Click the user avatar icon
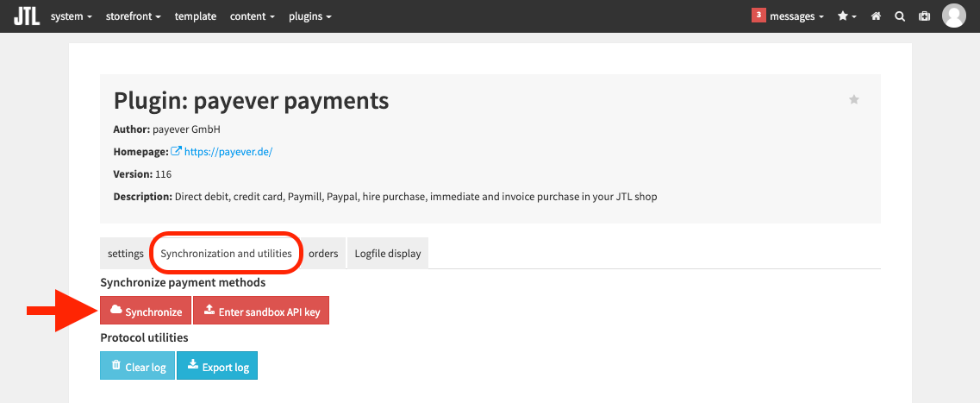 coord(954,16)
